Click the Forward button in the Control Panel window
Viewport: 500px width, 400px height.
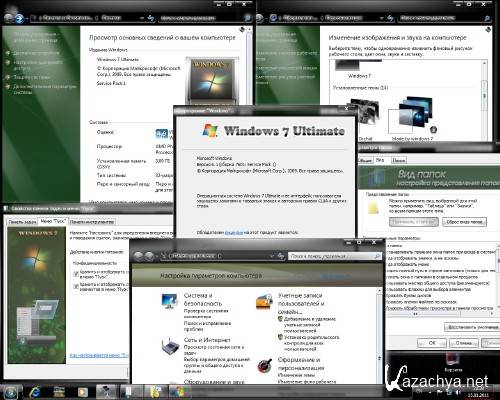[149, 256]
